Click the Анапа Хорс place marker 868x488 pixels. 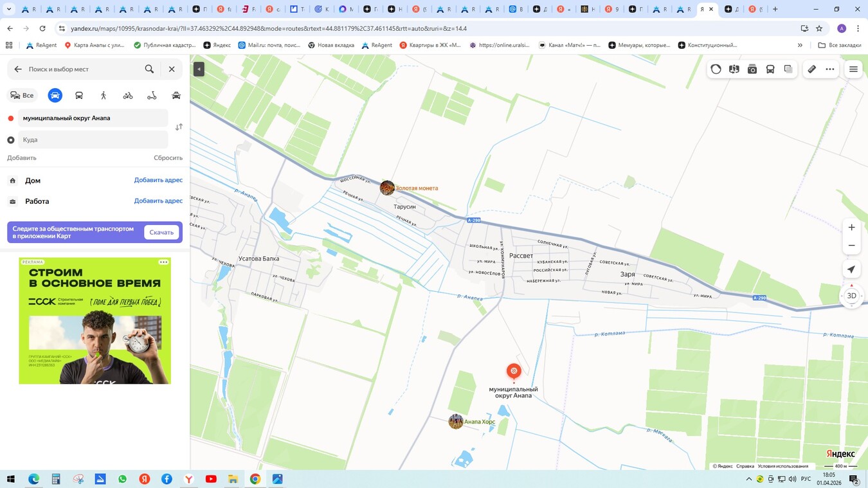coord(456,422)
